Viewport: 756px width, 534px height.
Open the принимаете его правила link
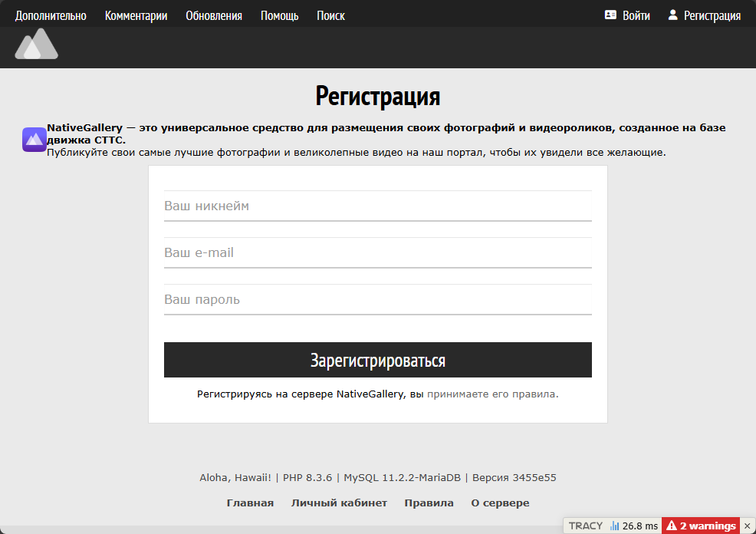pos(492,394)
